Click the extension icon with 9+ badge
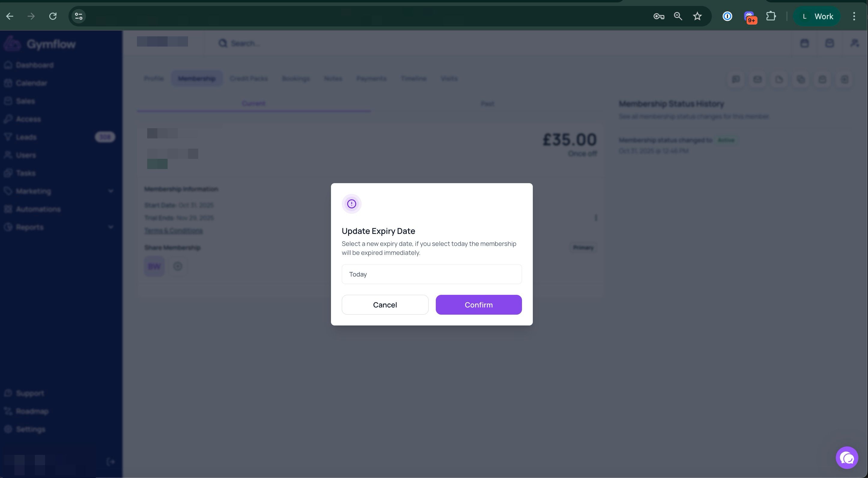Screen dimensions: 868x478 749,17
